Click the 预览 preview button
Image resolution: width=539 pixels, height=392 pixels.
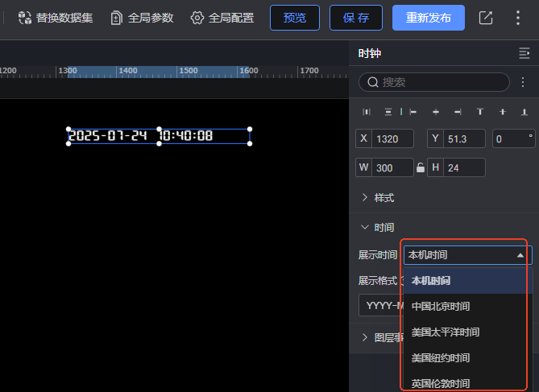(295, 18)
